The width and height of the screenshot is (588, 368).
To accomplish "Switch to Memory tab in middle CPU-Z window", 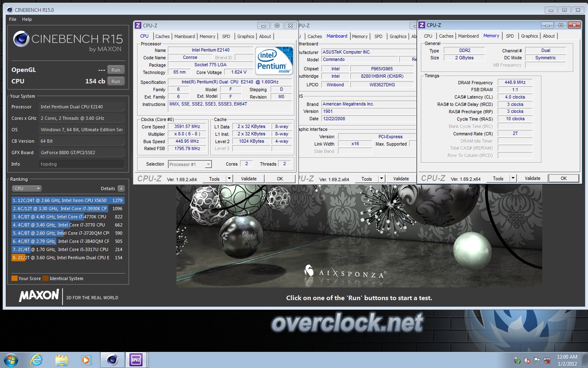I will click(360, 36).
